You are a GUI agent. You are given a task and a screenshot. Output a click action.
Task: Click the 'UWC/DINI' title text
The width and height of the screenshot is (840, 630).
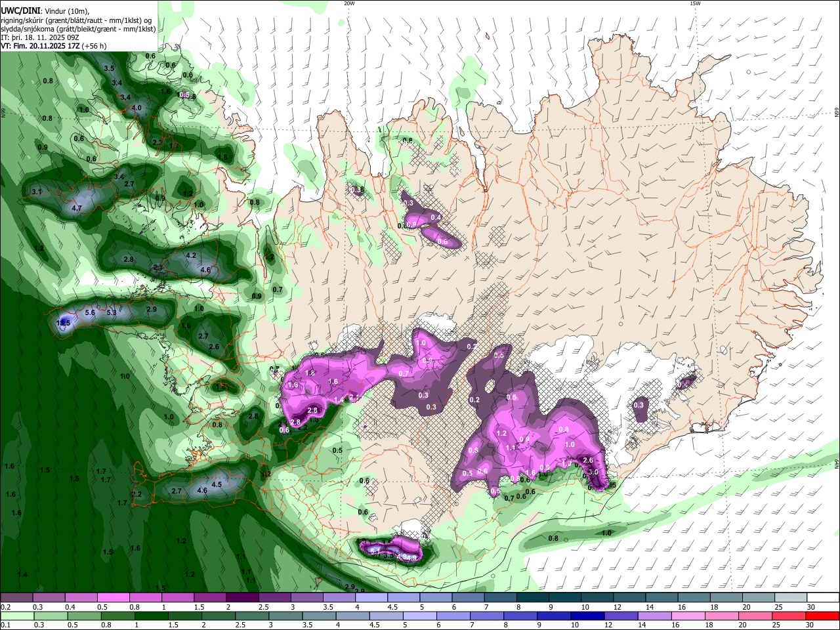point(20,11)
